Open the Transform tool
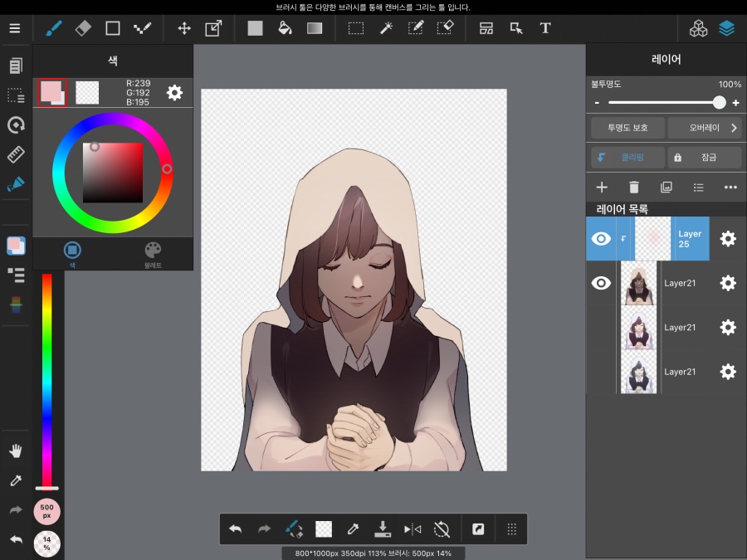The height and width of the screenshot is (560, 747). [212, 27]
